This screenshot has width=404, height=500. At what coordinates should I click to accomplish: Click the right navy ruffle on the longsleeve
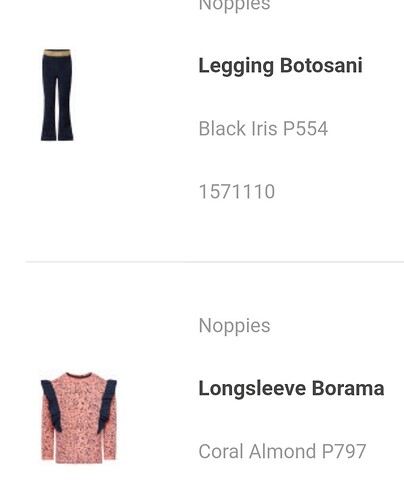coord(106,406)
